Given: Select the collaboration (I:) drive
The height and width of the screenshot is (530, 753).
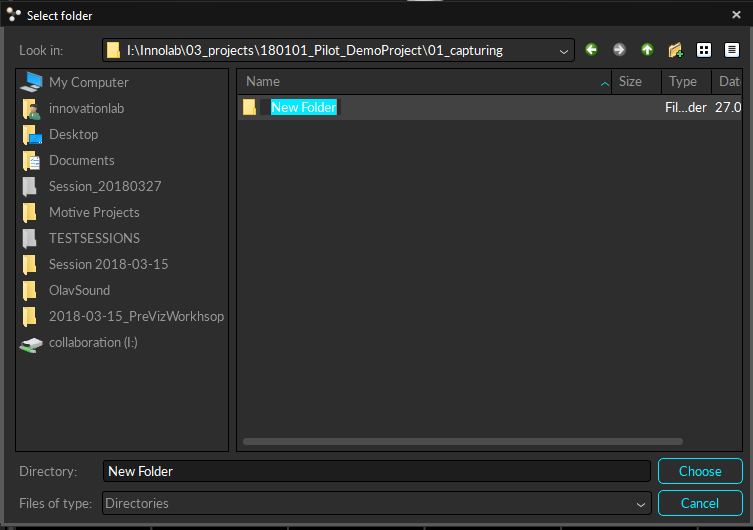Looking at the screenshot, I should tap(93, 342).
